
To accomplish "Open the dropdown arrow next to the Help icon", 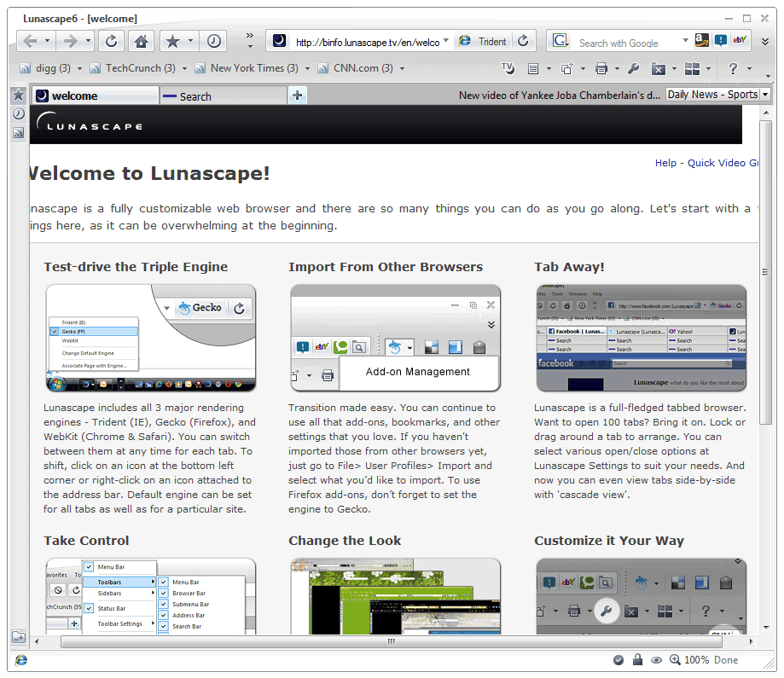I will coord(749,68).
